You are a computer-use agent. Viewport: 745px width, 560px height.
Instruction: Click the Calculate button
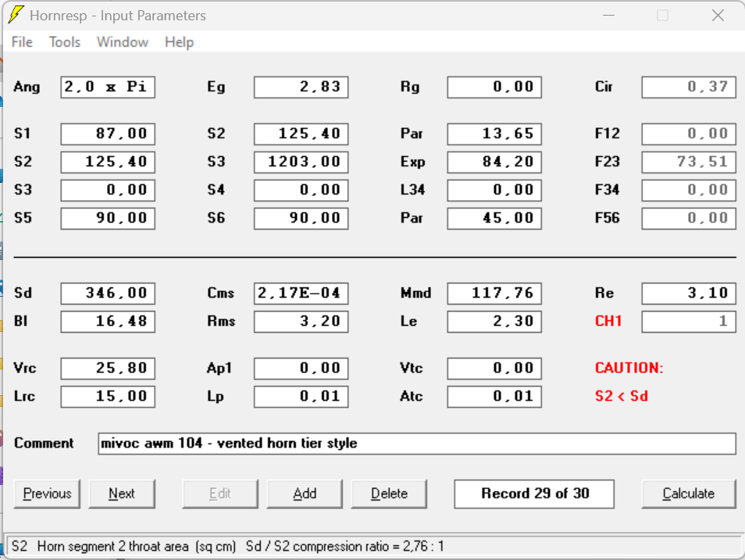689,494
